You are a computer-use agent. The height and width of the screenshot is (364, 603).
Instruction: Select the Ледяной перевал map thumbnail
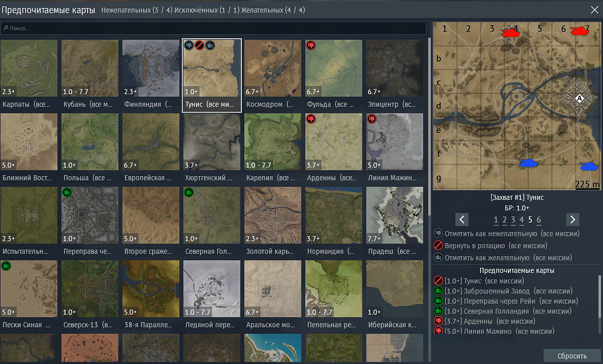click(212, 289)
